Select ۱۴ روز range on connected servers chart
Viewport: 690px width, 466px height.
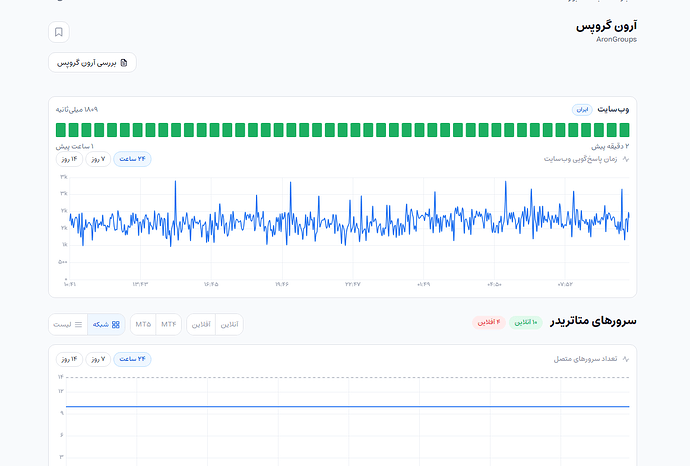[x=70, y=359]
